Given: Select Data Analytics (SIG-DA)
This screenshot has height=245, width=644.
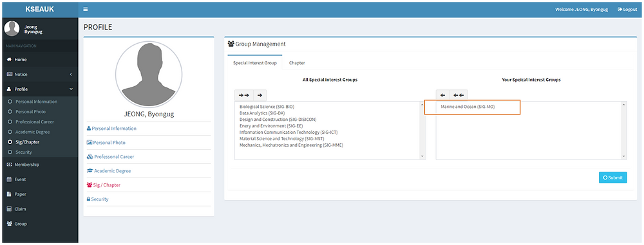Looking at the screenshot, I should (x=262, y=113).
